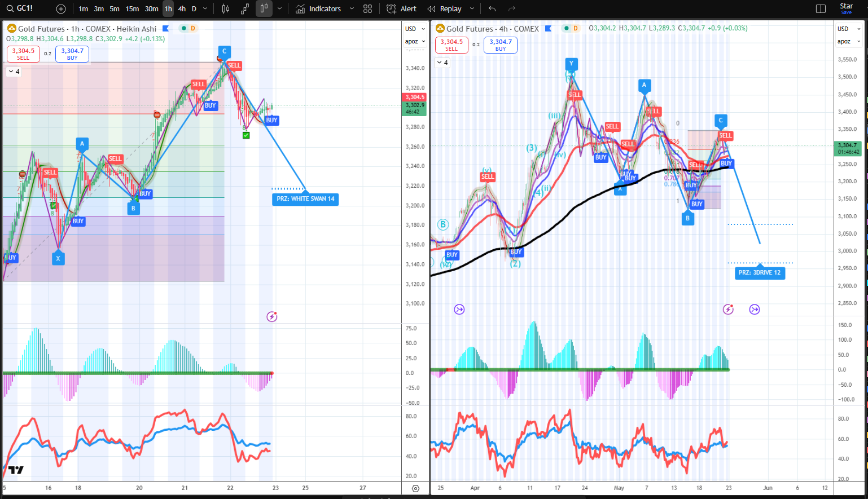
Task: Switch to the 4h timeframe
Action: click(182, 9)
